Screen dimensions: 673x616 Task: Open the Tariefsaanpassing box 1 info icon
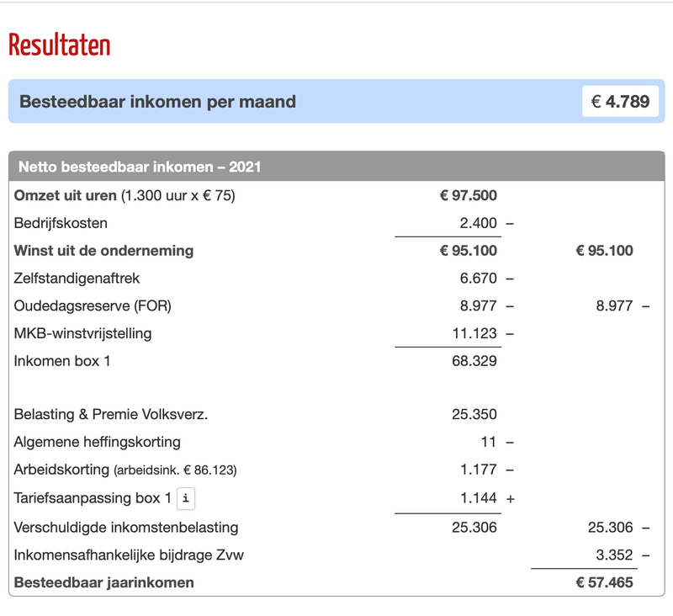click(186, 498)
